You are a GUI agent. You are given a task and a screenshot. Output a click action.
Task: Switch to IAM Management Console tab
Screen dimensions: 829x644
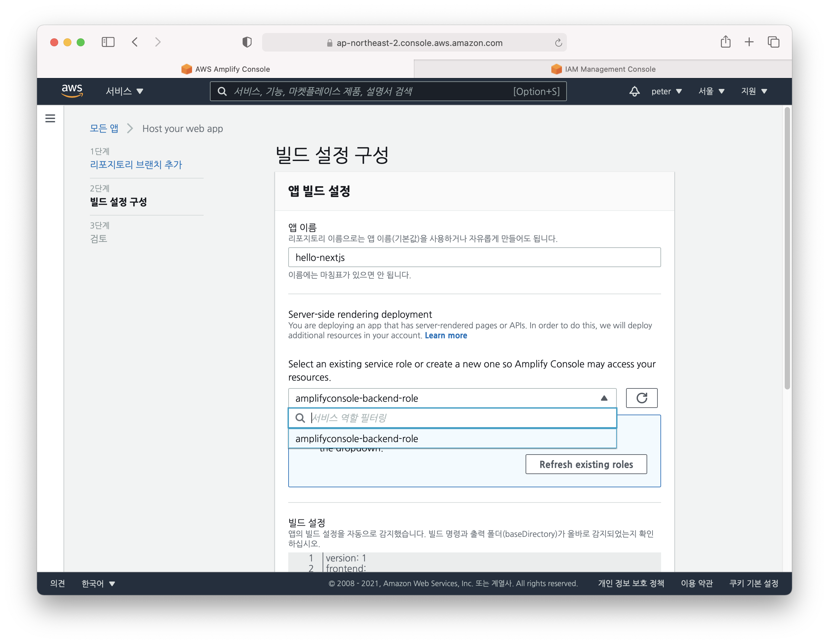coord(603,69)
